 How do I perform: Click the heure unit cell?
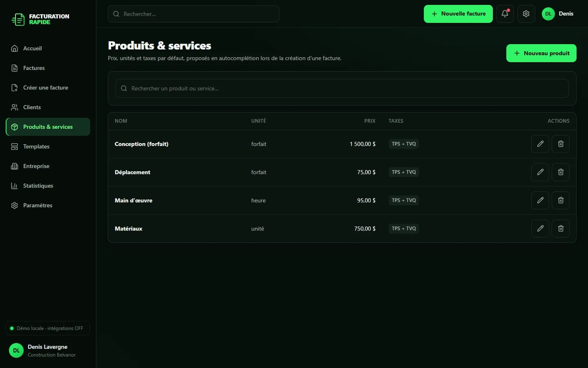tap(258, 200)
